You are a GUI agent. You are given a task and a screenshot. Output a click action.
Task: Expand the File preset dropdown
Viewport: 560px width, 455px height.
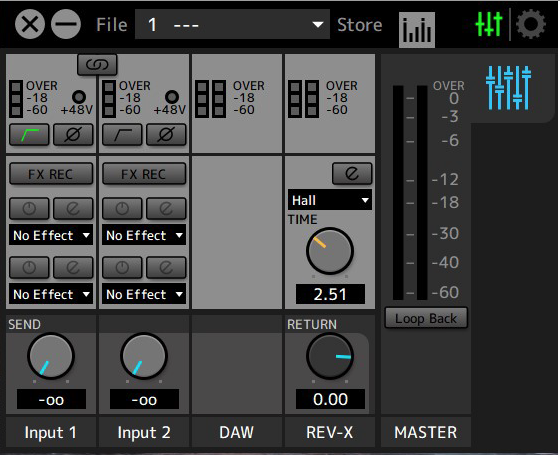(x=232, y=24)
